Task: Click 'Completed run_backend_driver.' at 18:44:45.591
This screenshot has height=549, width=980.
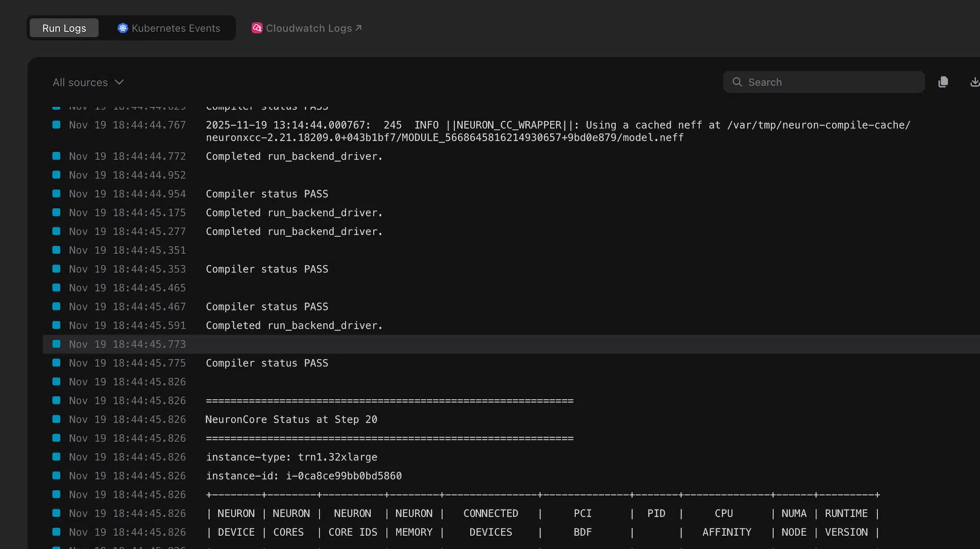Action: coord(294,326)
